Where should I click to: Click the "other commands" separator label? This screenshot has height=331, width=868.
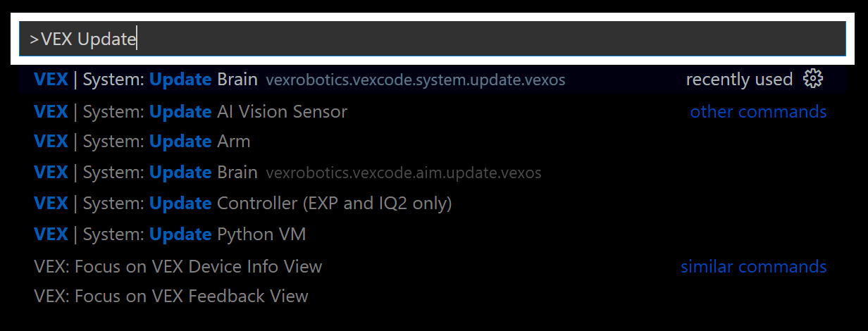tap(758, 111)
